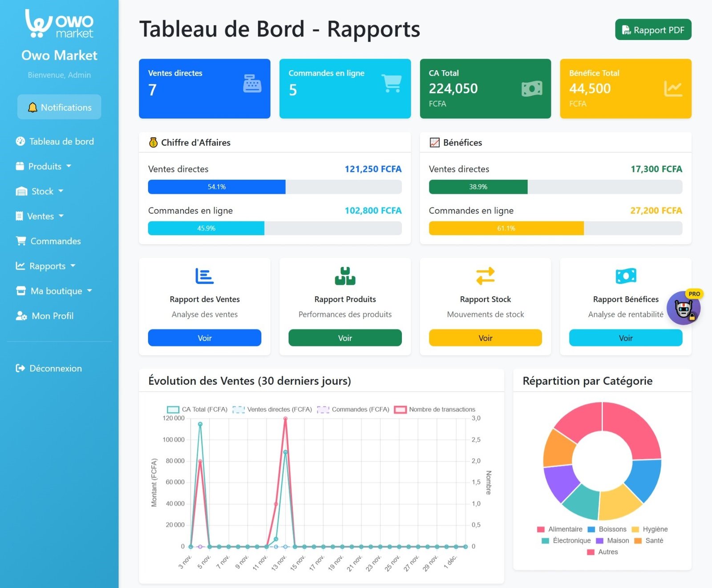The height and width of the screenshot is (588, 712).
Task: Click the cash register icon in Ventes directes card
Action: click(x=252, y=84)
